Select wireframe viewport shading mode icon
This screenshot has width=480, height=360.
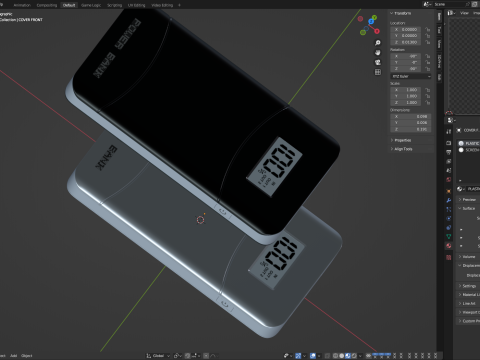coord(335,356)
